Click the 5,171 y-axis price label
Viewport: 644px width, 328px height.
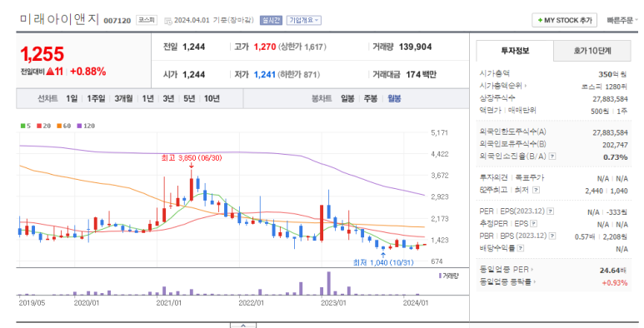tap(439, 132)
